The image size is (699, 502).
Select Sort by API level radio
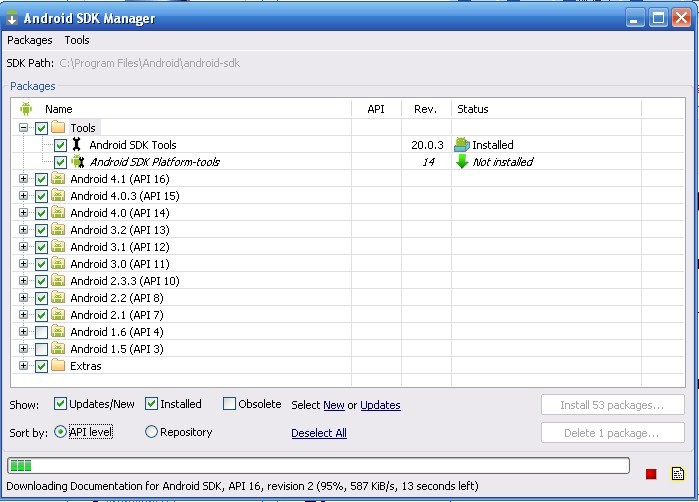(60, 432)
